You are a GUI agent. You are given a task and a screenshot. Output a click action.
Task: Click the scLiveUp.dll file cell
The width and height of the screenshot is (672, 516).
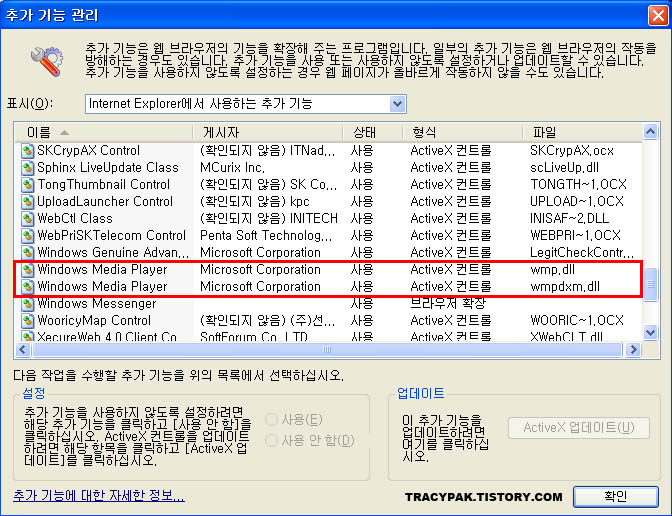[564, 168]
